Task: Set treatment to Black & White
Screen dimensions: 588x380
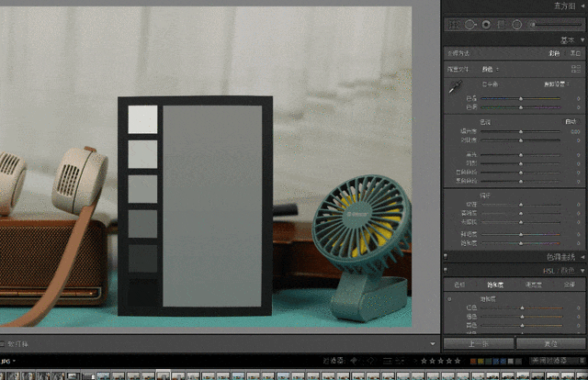Action: tap(575, 53)
